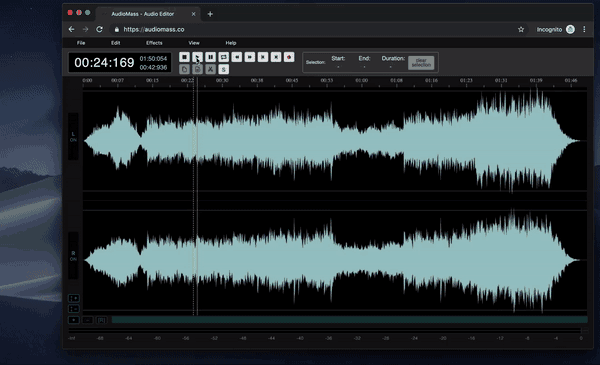Click timeline marker at 01:39
The height and width of the screenshot is (365, 600).
coord(536,80)
